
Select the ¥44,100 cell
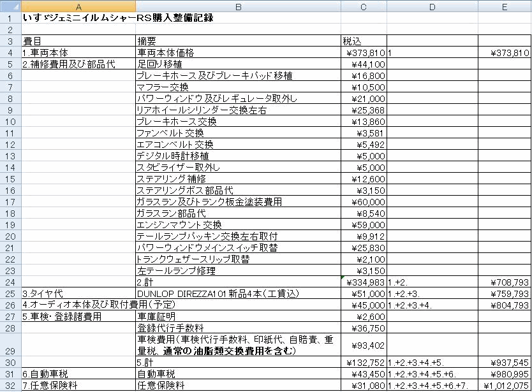(x=364, y=64)
